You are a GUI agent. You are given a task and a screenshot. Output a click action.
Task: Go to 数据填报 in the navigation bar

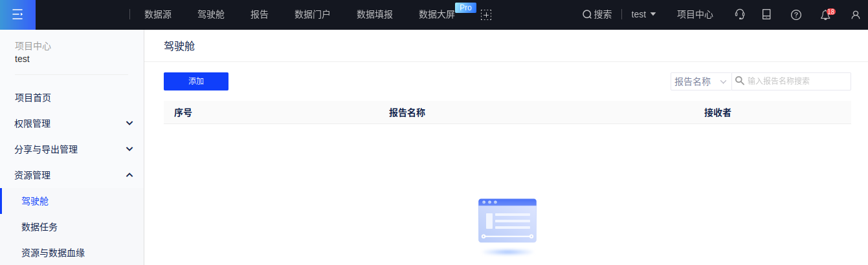(375, 14)
